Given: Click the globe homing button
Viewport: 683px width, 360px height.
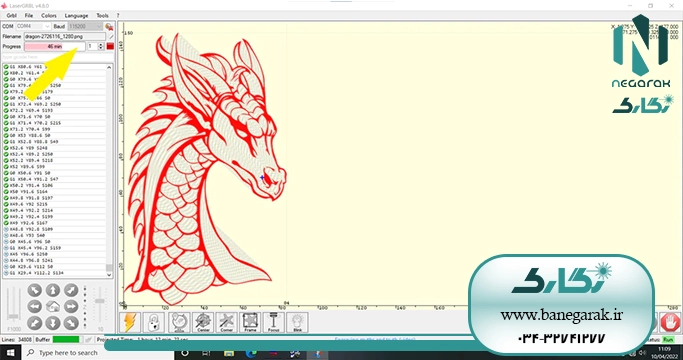Looking at the screenshot, I should pos(178,323).
